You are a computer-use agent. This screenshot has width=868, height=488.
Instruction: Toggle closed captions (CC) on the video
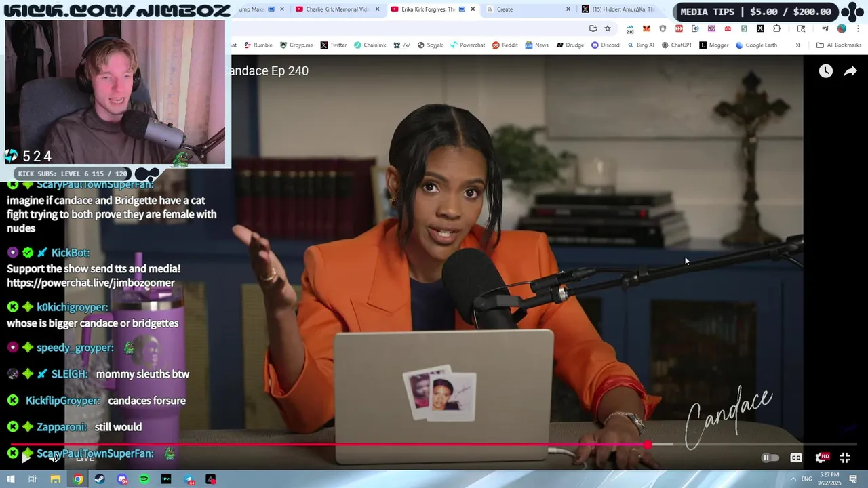click(796, 457)
